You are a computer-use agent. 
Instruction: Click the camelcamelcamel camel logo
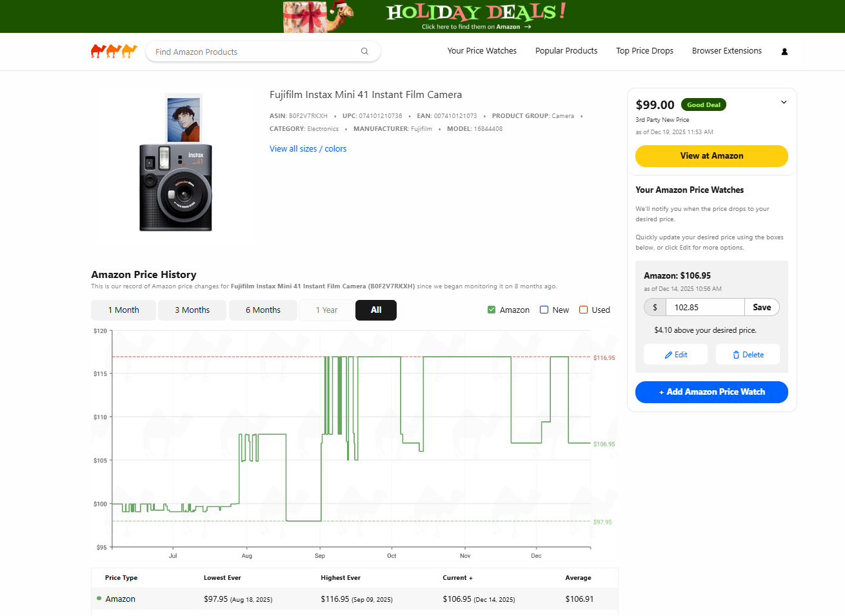click(x=114, y=50)
